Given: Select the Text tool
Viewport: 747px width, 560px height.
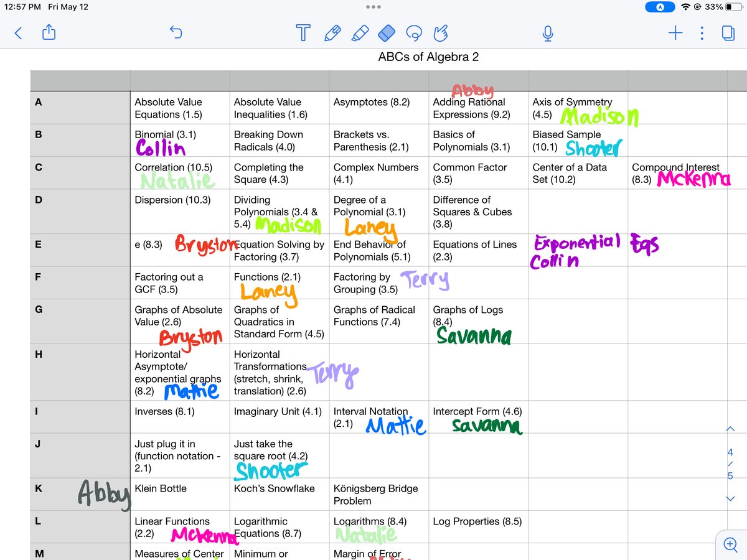Looking at the screenshot, I should coord(303,32).
